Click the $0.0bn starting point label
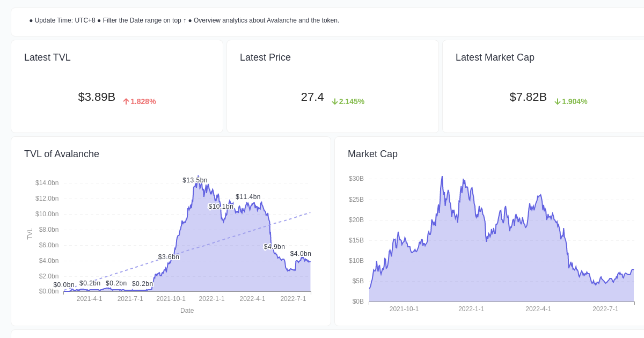This screenshot has width=644, height=338. pos(63,285)
